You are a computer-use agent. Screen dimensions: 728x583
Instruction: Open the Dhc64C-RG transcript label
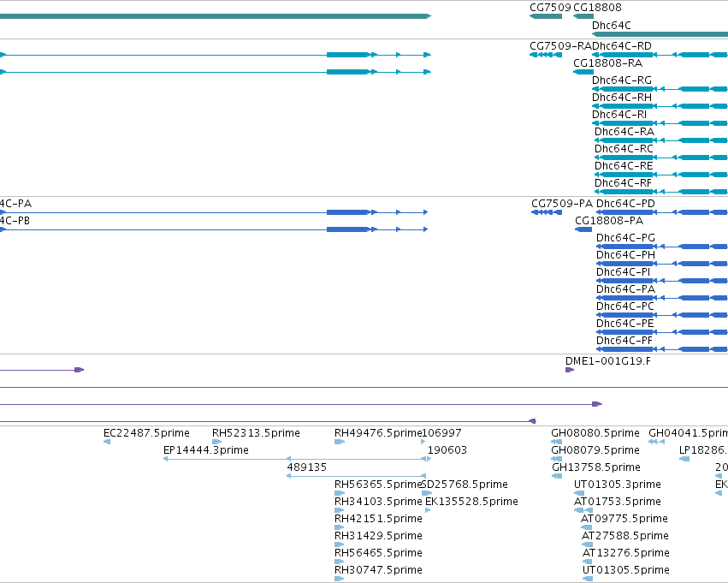tap(622, 80)
